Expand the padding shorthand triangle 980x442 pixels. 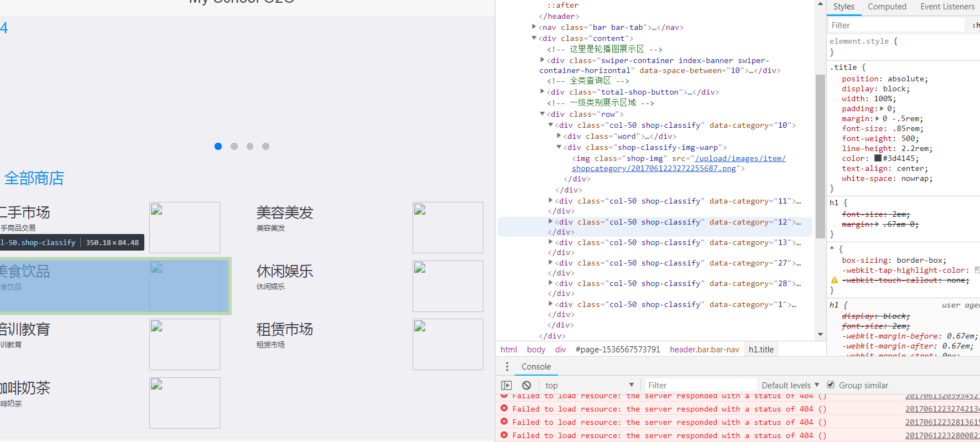(882, 108)
